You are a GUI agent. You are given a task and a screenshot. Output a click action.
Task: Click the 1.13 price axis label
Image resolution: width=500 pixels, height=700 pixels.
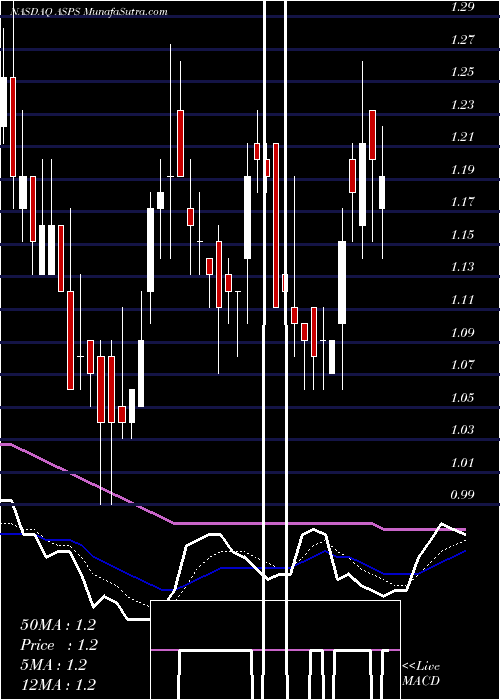[463, 267]
